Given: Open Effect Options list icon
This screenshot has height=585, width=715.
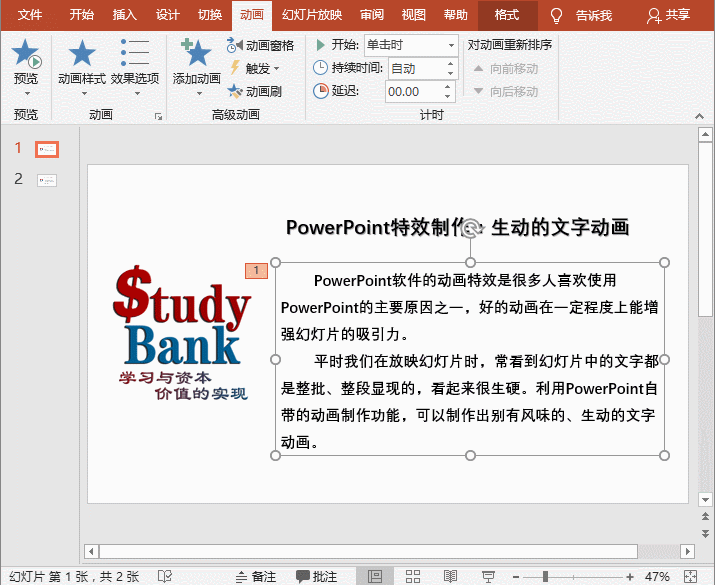Looking at the screenshot, I should [135, 53].
